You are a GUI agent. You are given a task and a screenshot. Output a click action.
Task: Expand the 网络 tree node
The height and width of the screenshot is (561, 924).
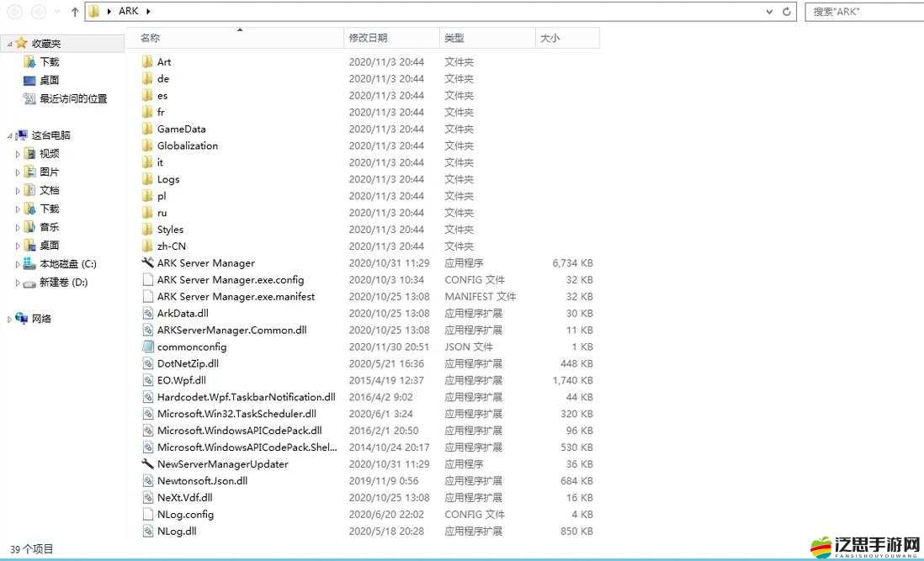9,319
